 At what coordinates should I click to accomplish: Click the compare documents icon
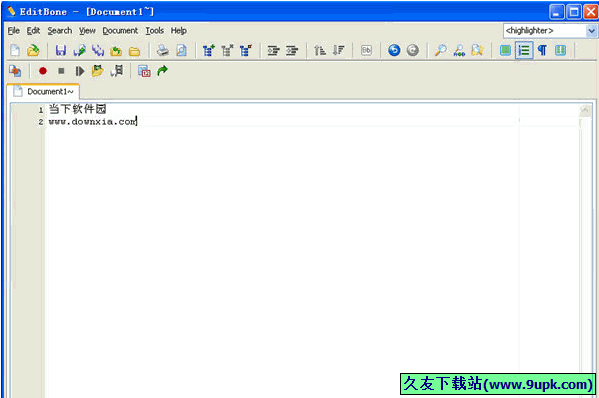coord(15,71)
